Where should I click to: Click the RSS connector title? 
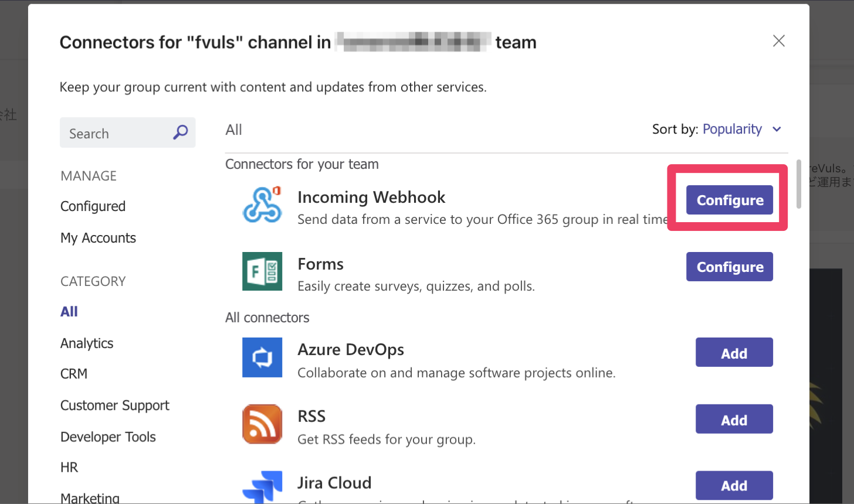[x=311, y=416]
